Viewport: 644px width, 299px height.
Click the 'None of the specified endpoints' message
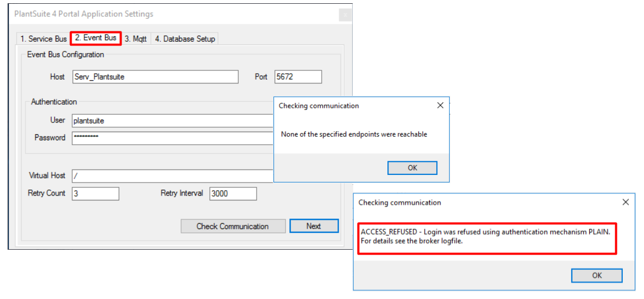(354, 134)
